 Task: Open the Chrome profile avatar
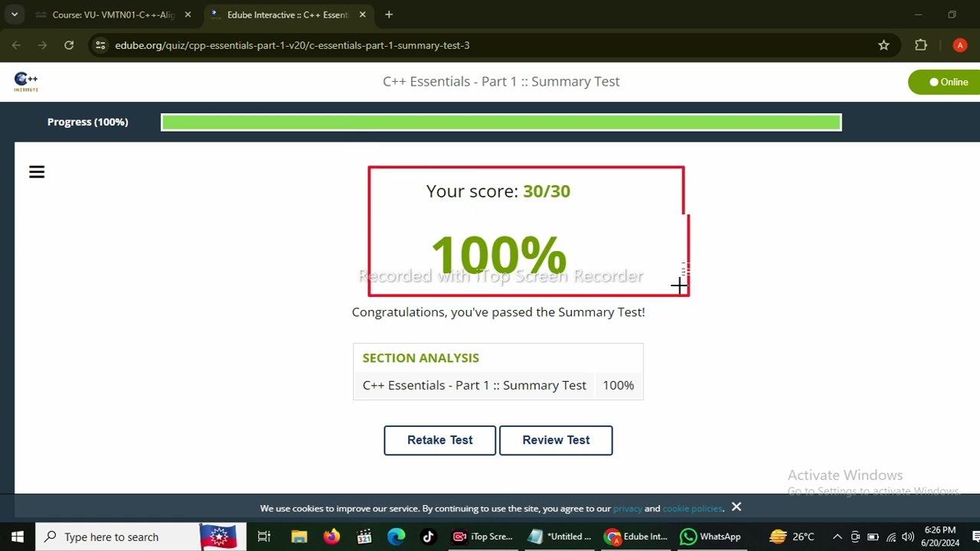coord(960,45)
